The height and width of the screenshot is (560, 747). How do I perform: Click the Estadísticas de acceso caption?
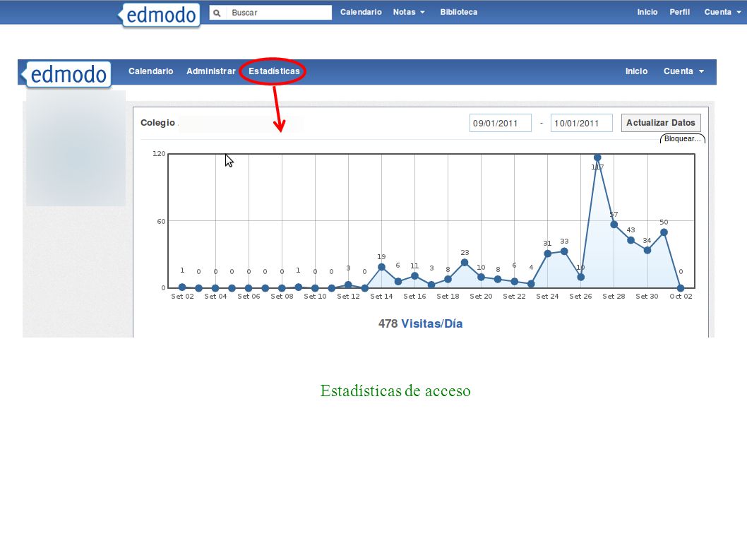coord(395,391)
